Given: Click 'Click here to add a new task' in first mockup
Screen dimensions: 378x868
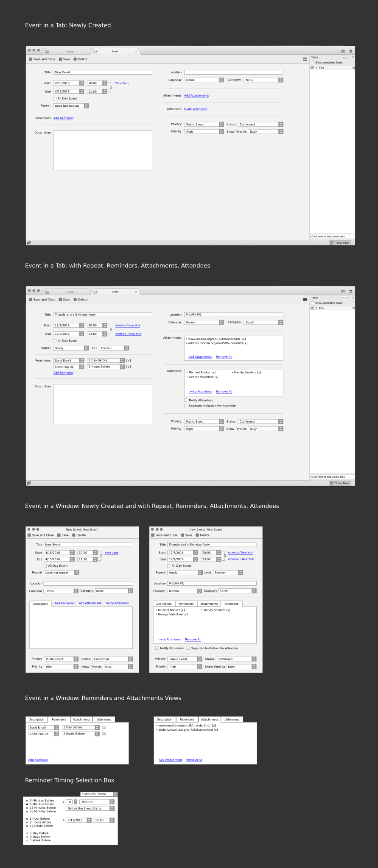Looking at the screenshot, I should [332, 236].
